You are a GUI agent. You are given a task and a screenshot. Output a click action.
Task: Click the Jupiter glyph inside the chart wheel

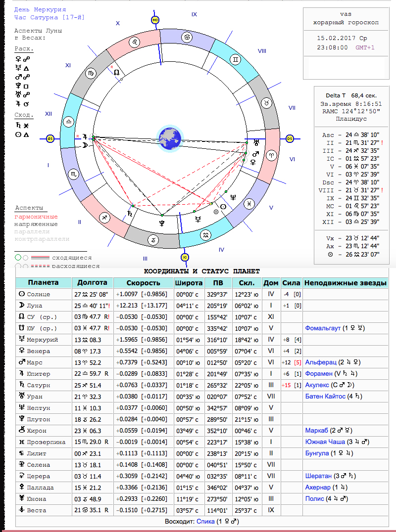pyautogui.click(x=85, y=137)
